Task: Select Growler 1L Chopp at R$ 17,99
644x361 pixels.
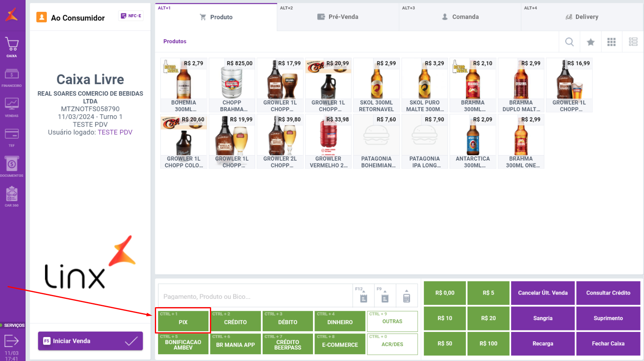Action: pyautogui.click(x=280, y=85)
